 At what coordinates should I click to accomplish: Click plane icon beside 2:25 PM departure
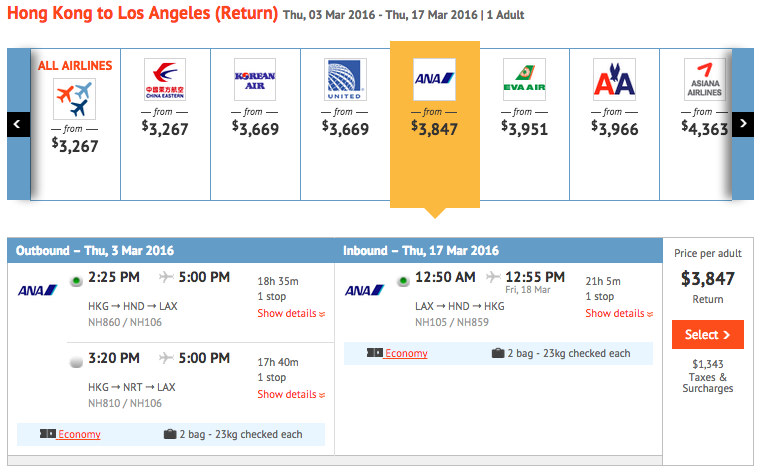(166, 277)
